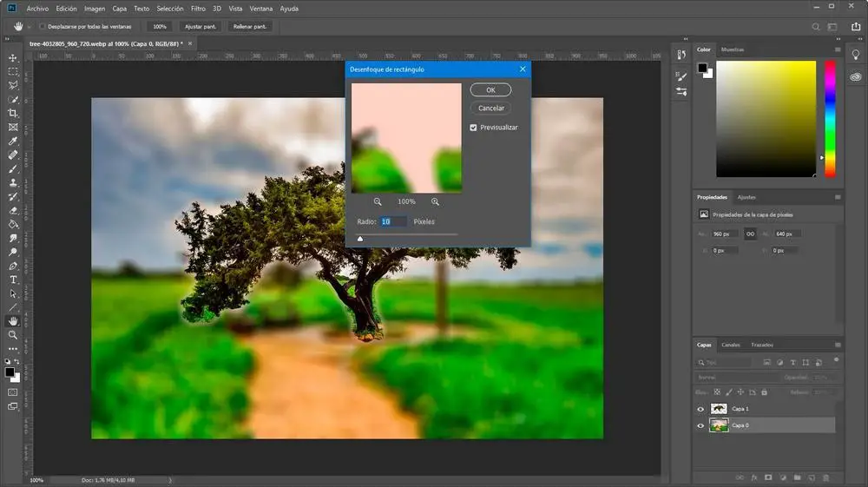868x487 pixels.
Task: Select the Move tool
Action: tap(13, 58)
